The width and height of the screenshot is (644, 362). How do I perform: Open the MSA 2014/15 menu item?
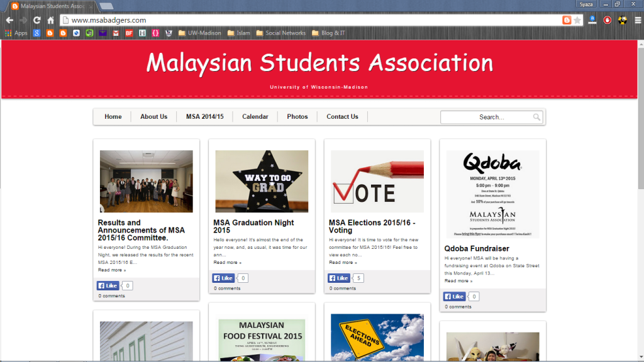(204, 116)
